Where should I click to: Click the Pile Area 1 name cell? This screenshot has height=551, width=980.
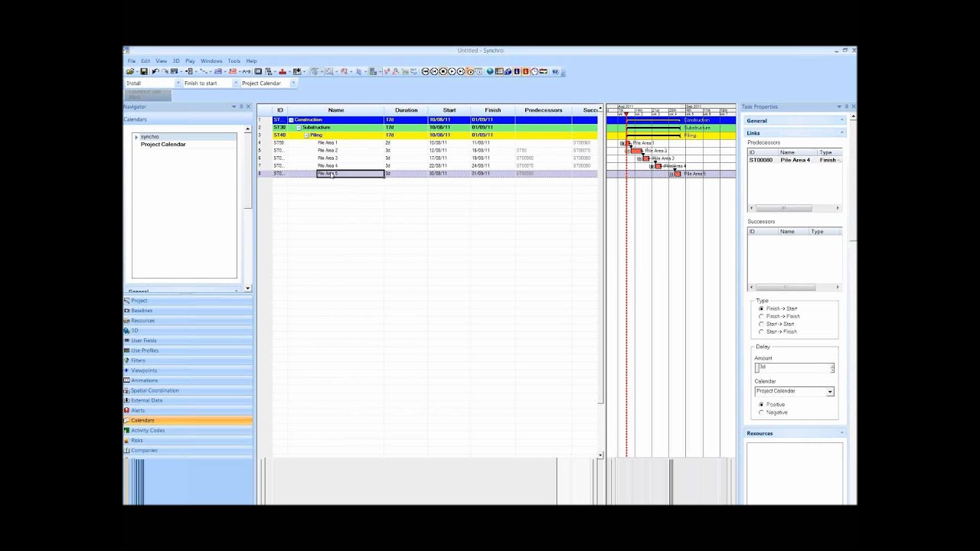point(350,143)
